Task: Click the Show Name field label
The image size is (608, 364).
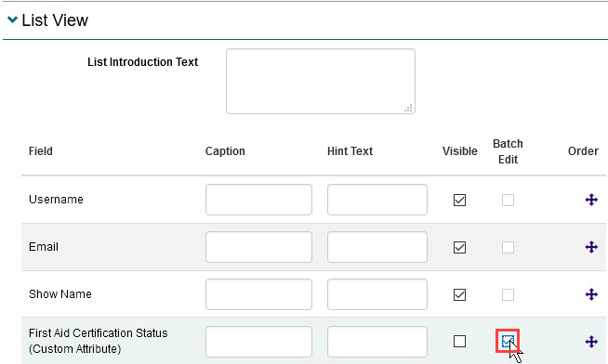Action: [60, 294]
